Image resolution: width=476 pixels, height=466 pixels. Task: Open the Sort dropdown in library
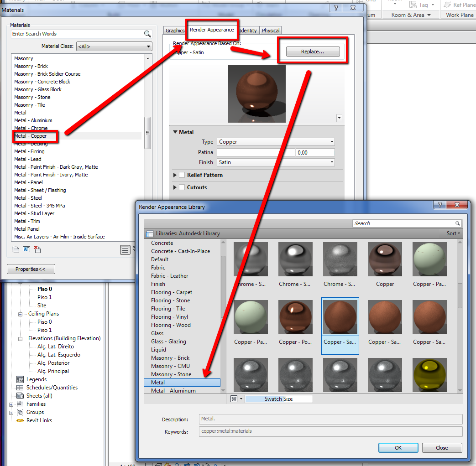tap(453, 233)
